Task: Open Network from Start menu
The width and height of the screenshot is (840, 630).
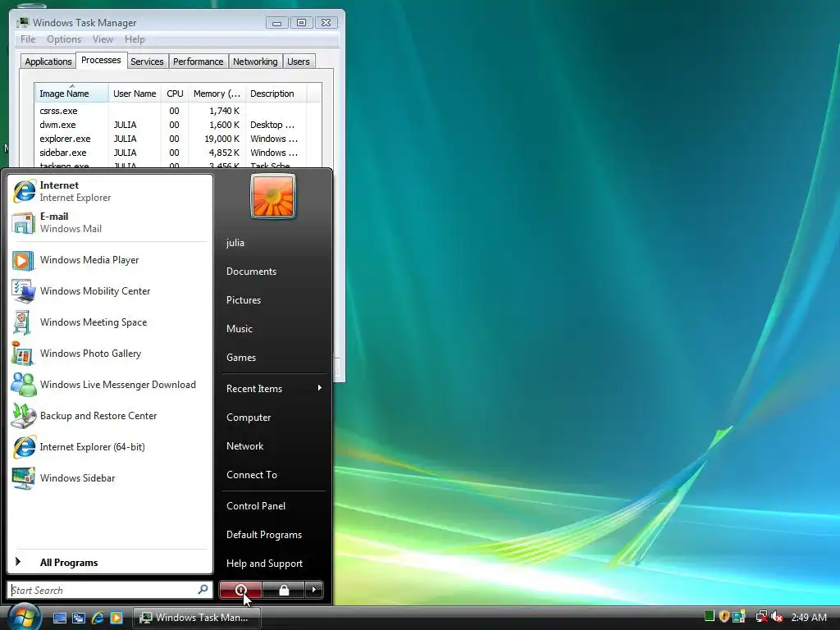Action: click(x=273, y=446)
